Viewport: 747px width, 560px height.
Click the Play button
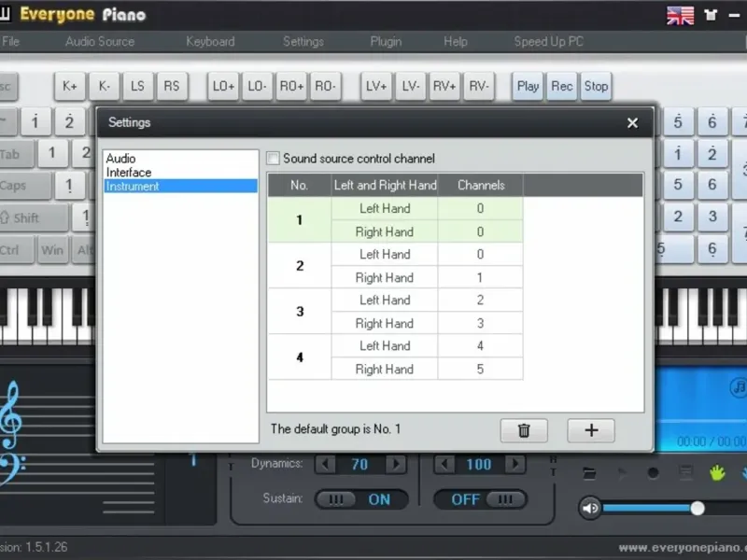[528, 86]
